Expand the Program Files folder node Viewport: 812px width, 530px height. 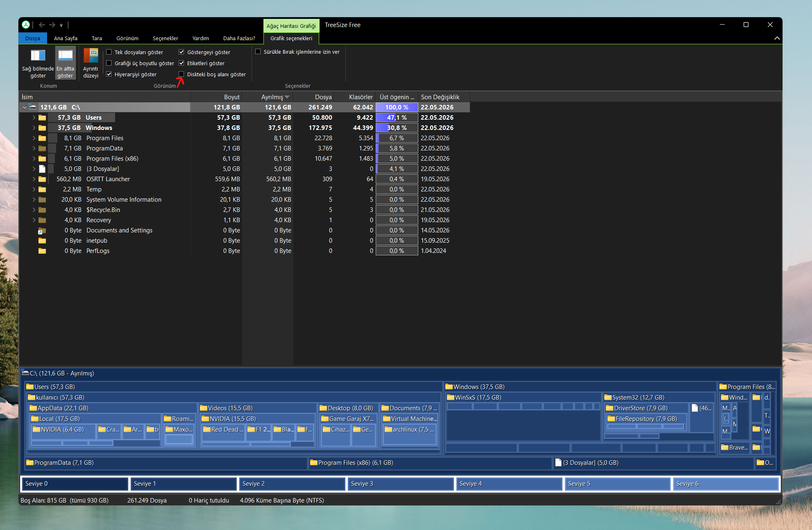(34, 138)
